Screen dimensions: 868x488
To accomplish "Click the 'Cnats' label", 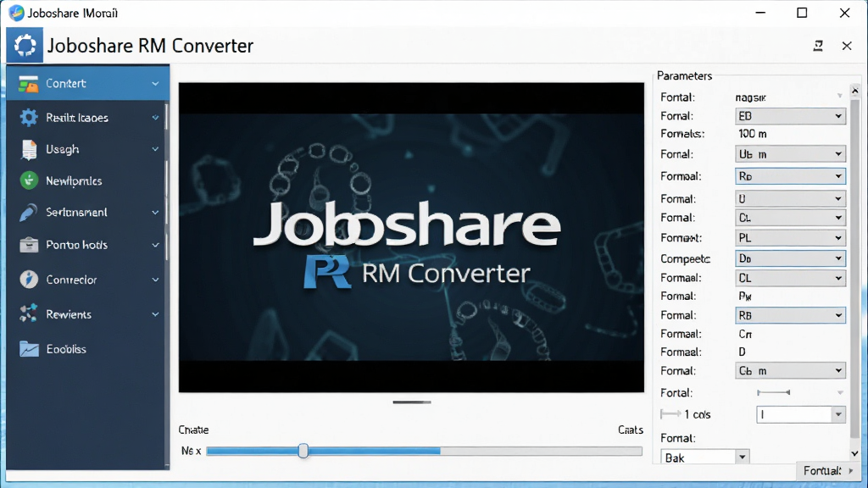I will (x=631, y=430).
